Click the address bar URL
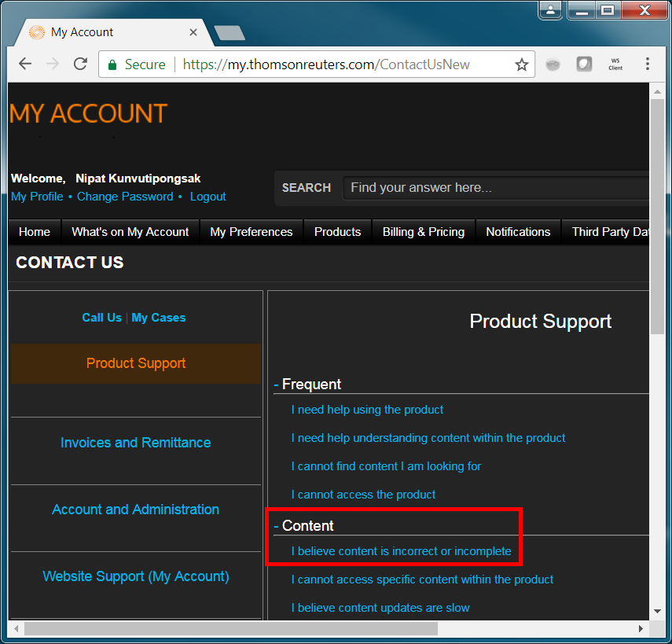This screenshot has height=644, width=672. pos(326,64)
